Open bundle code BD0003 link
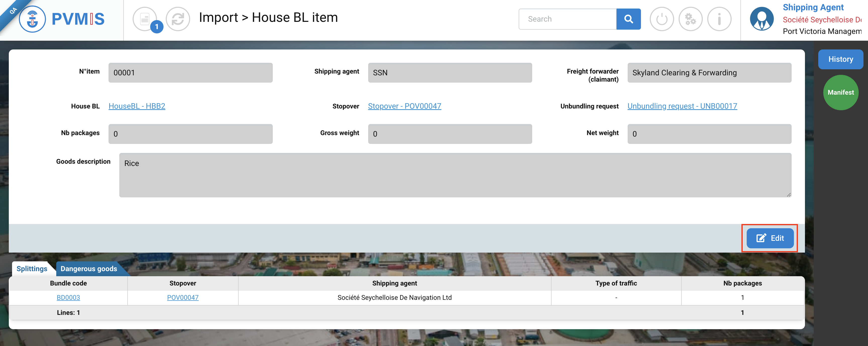The image size is (868, 346). click(68, 298)
